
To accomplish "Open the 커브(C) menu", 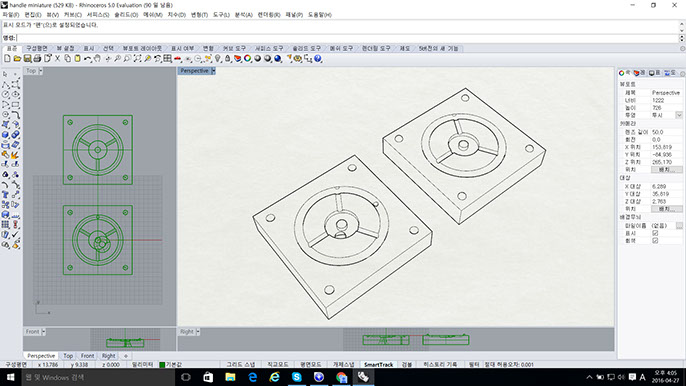I will click(73, 14).
